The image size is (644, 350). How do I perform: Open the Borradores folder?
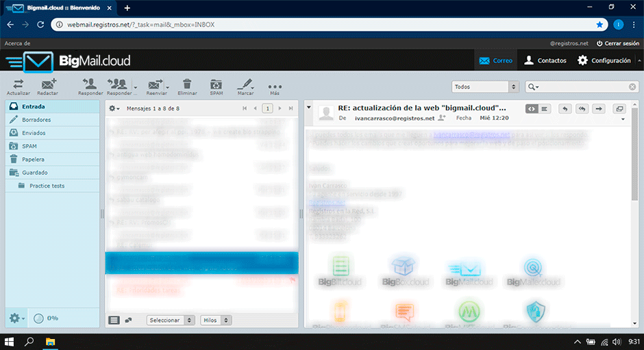36,120
